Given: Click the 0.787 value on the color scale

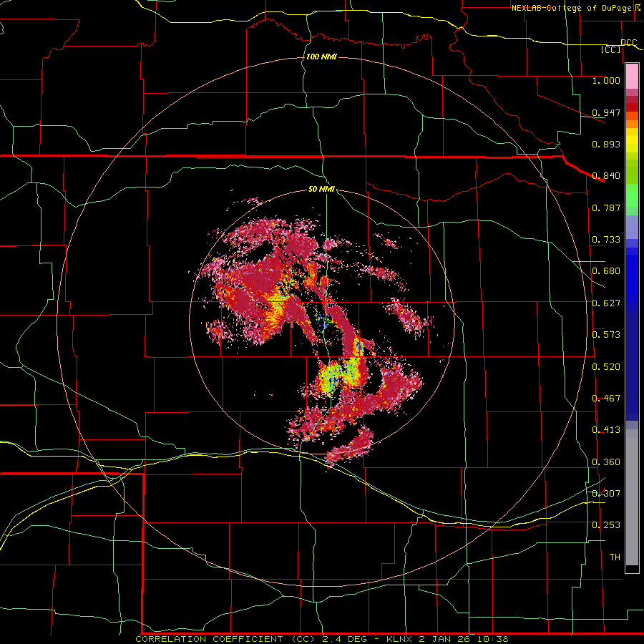Looking at the screenshot, I should 606,208.
